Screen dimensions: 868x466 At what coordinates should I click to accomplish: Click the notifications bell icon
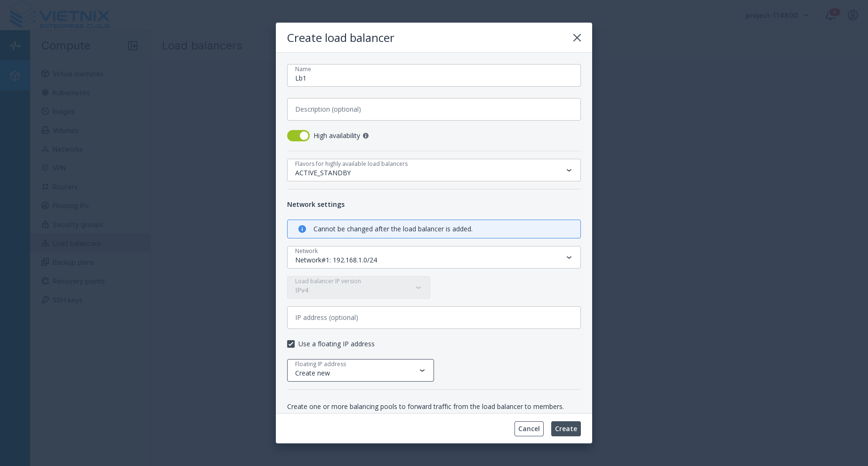tap(830, 16)
